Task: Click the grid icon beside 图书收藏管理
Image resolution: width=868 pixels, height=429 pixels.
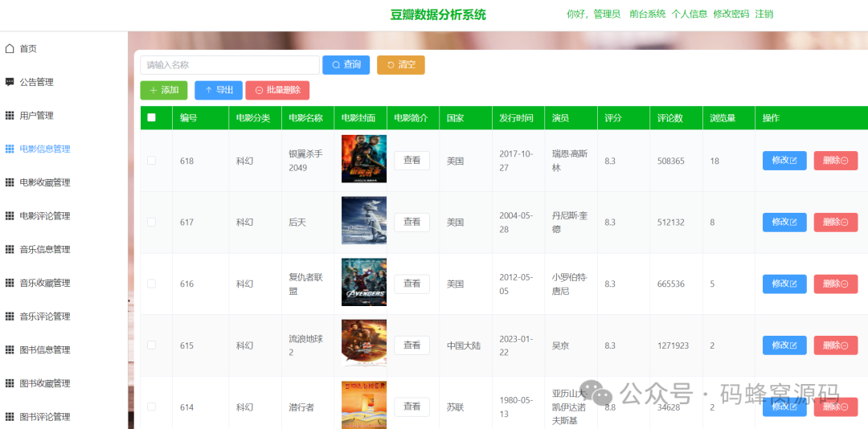Action: (10, 383)
